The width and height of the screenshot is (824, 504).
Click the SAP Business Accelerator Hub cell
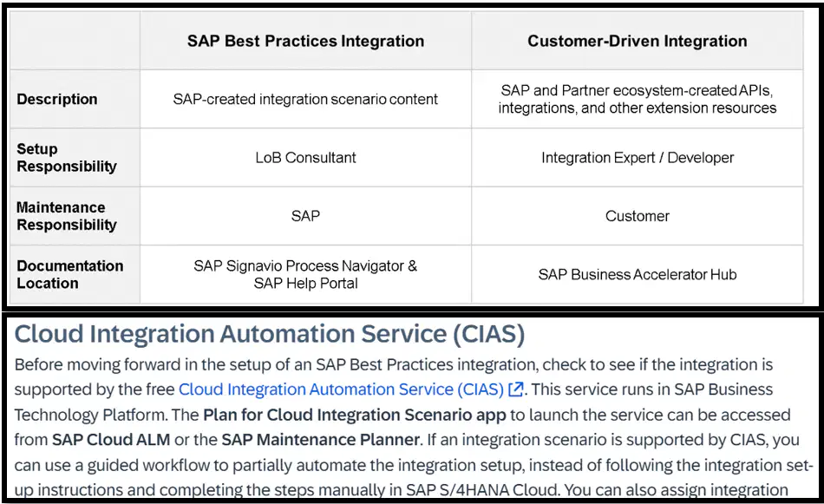point(637,274)
